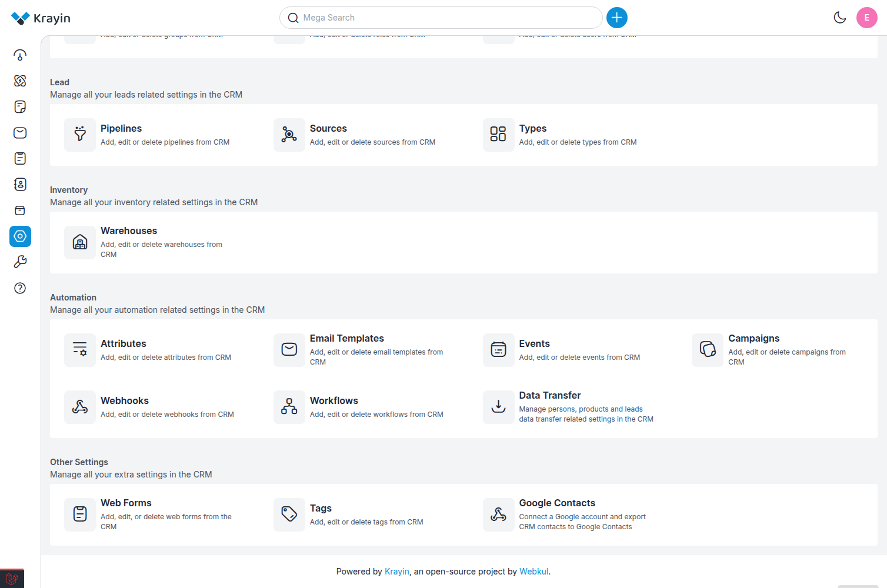Click the Web Forms icon

point(80,514)
